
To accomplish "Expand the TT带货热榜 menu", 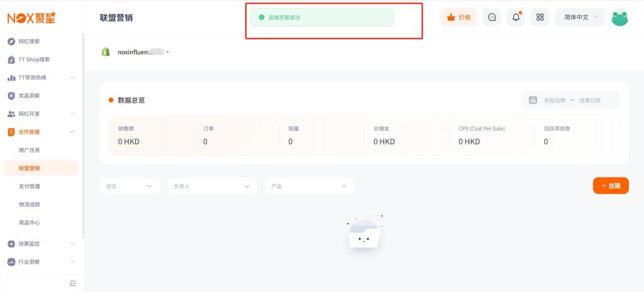I will (x=41, y=77).
